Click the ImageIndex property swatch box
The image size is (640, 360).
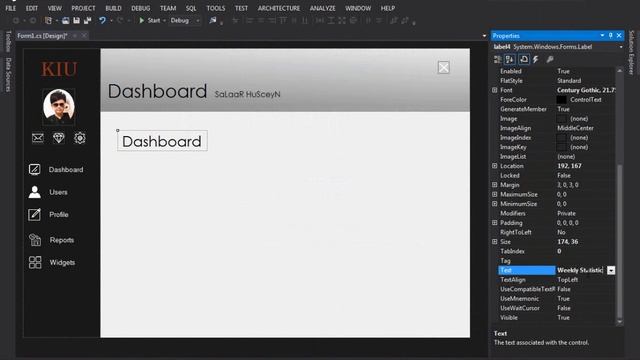click(x=562, y=138)
